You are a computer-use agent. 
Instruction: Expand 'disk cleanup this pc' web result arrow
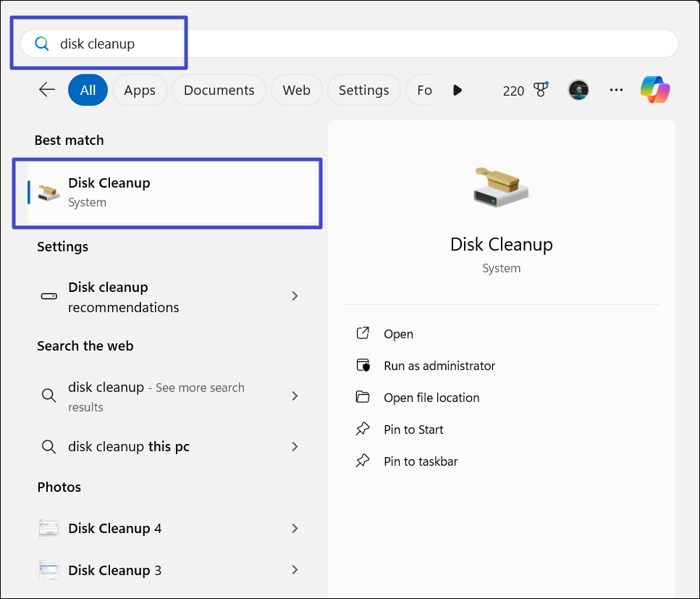pos(295,447)
